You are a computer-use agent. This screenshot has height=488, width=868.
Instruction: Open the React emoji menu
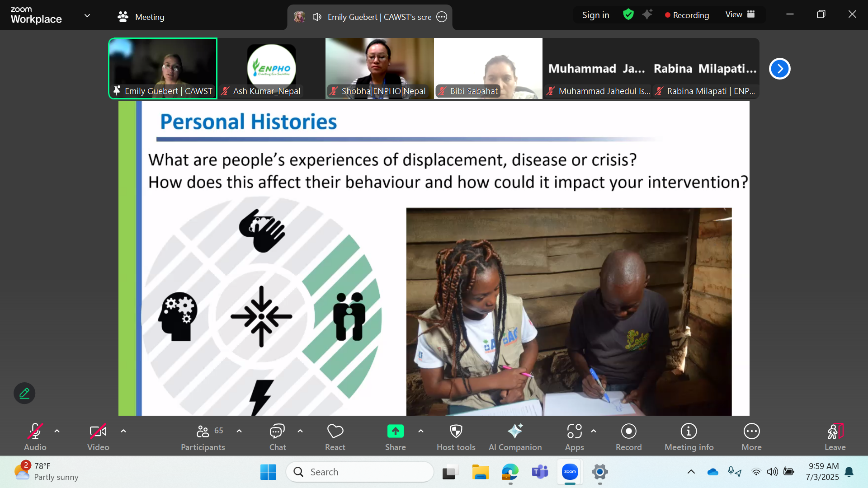tap(335, 437)
